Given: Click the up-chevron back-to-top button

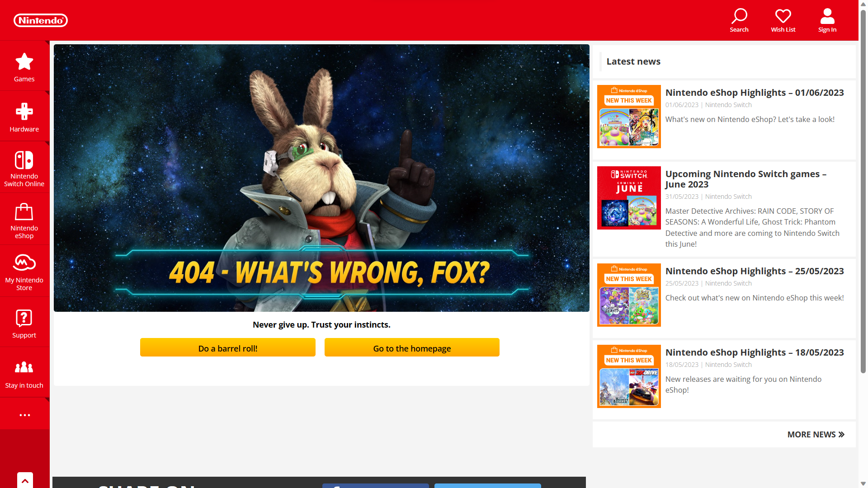Looking at the screenshot, I should click(x=25, y=480).
